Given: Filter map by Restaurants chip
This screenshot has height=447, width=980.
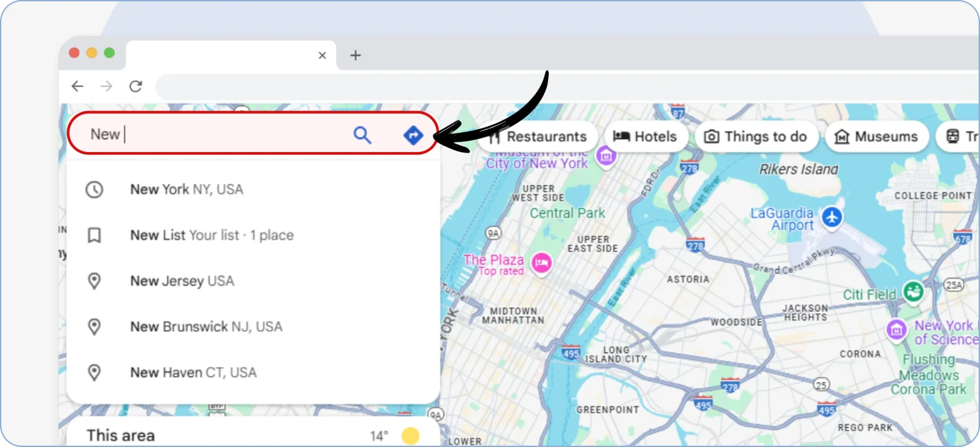Looking at the screenshot, I should (539, 137).
